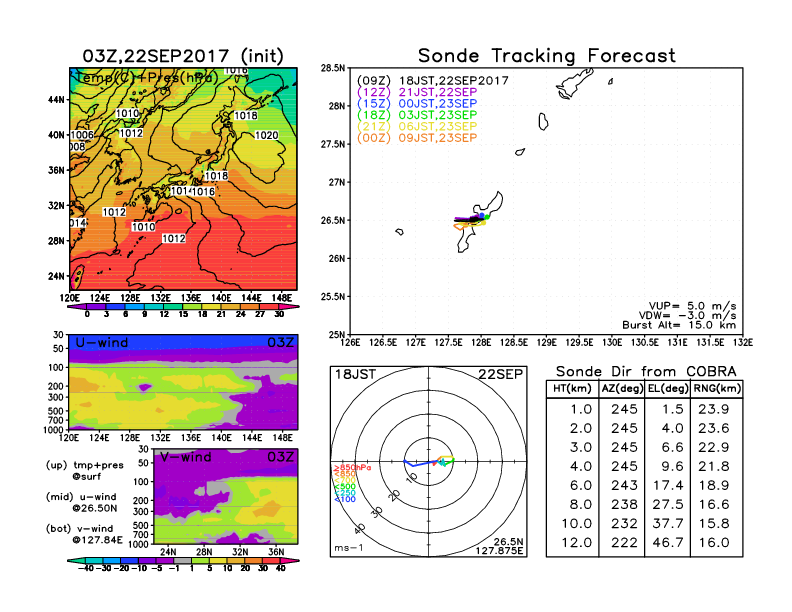Click elevation value "46.7" in the table
The height and width of the screenshot is (612, 792).
tap(668, 543)
